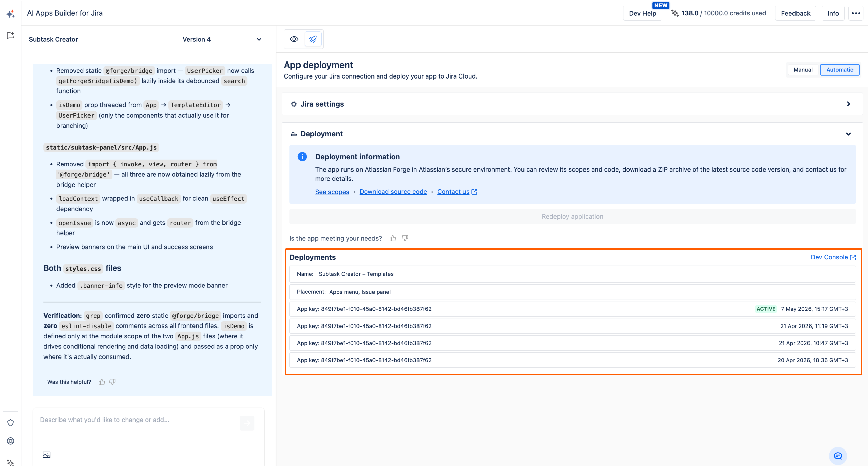Select the 21 Apr 2026, 11:19 deployment row
This screenshot has height=466, width=868.
573,326
